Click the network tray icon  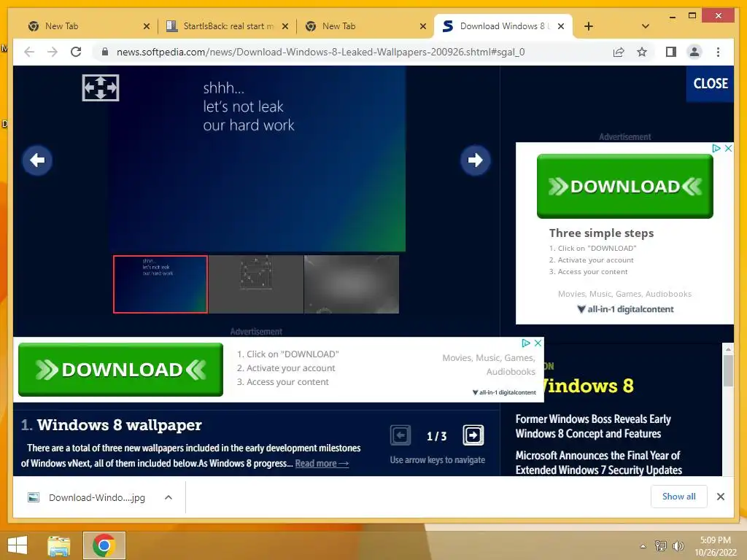coord(661,545)
